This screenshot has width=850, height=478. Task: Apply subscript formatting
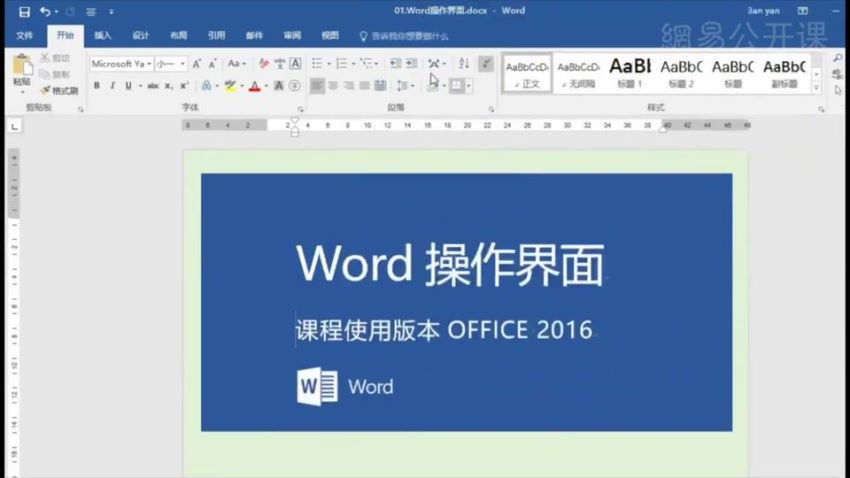pos(169,86)
